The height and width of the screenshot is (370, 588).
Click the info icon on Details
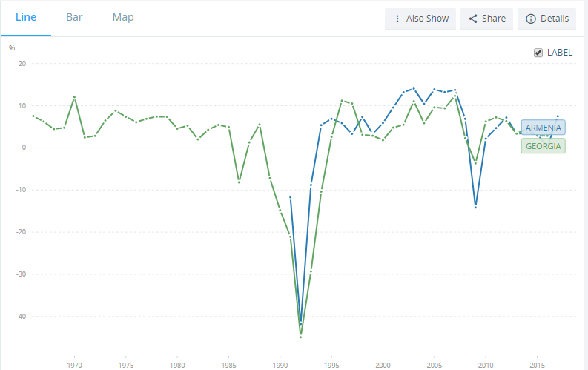point(530,19)
